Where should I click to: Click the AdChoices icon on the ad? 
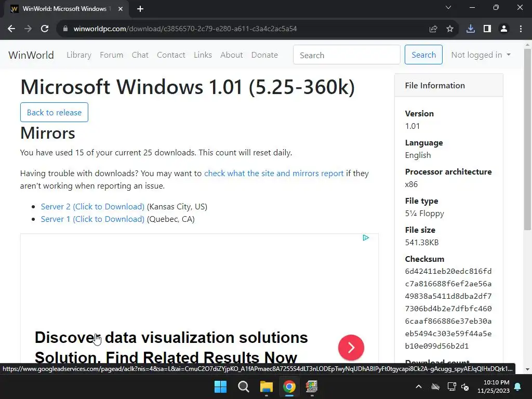point(366,238)
